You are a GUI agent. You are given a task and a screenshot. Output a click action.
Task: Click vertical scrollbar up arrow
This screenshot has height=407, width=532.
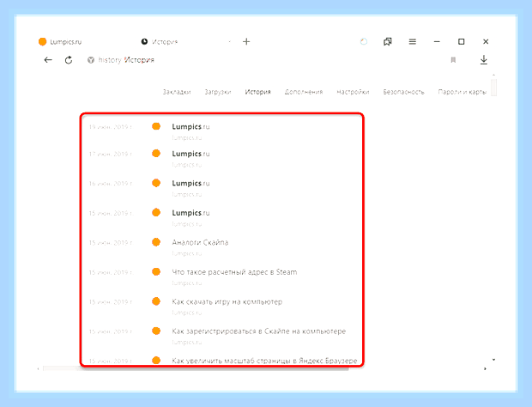click(493, 75)
